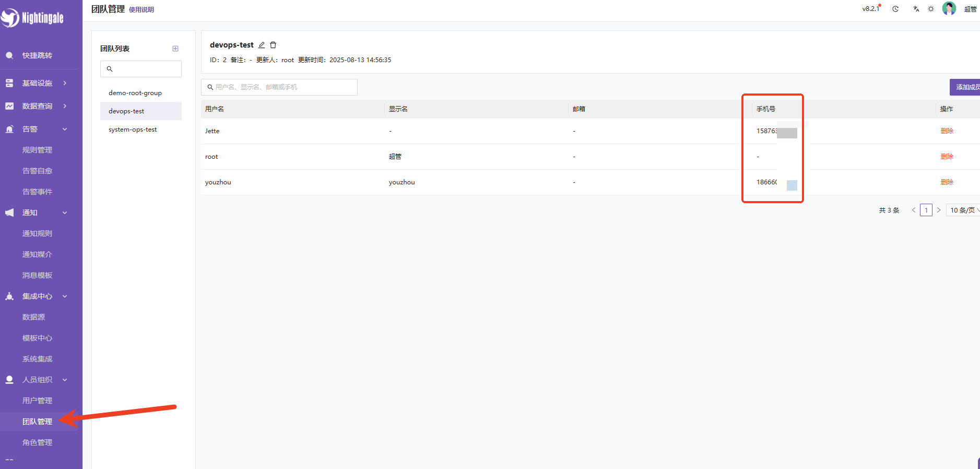The image size is (980, 469).
Task: Click the add team plus icon
Action: (x=175, y=49)
